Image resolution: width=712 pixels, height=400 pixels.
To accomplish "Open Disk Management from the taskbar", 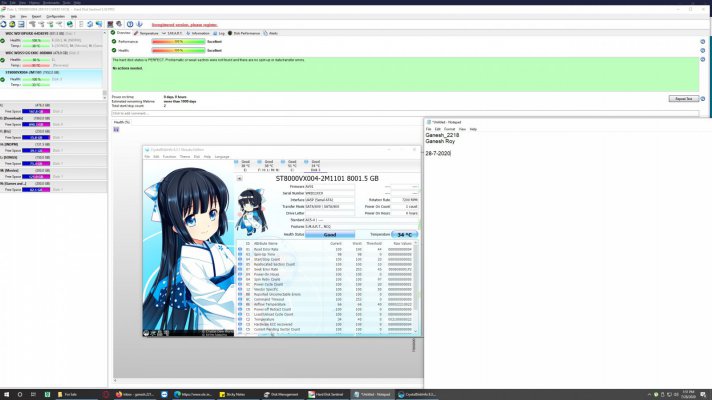I will point(282,395).
